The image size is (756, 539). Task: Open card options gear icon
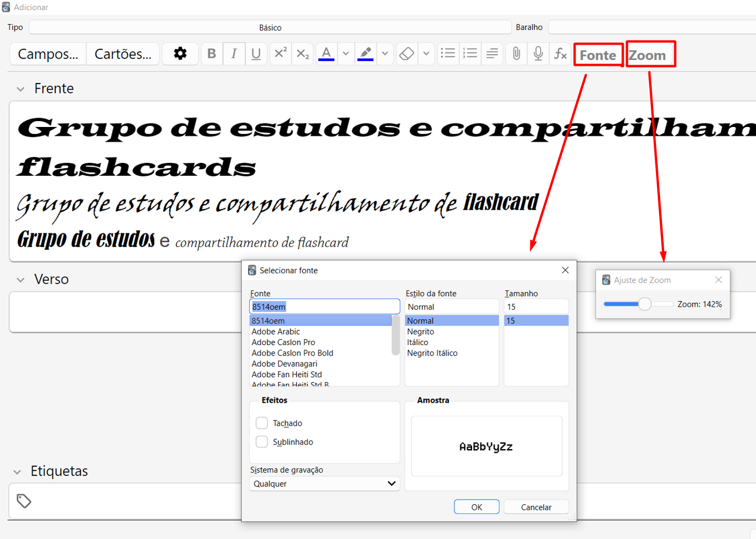point(180,54)
